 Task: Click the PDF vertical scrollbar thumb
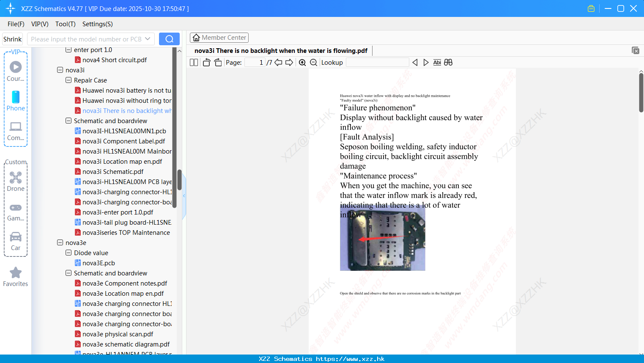tap(641, 92)
